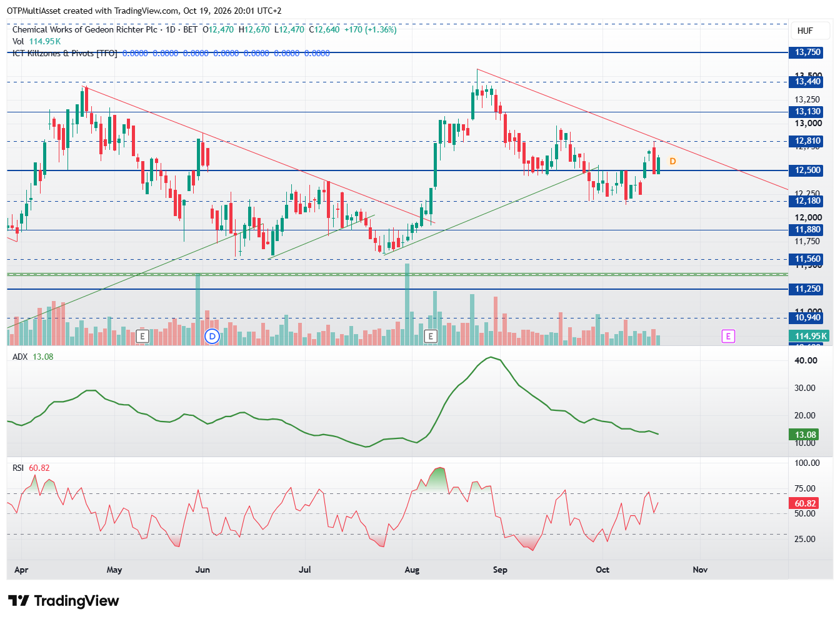Click the 12,500 price level label
This screenshot has width=840, height=622.
[807, 170]
